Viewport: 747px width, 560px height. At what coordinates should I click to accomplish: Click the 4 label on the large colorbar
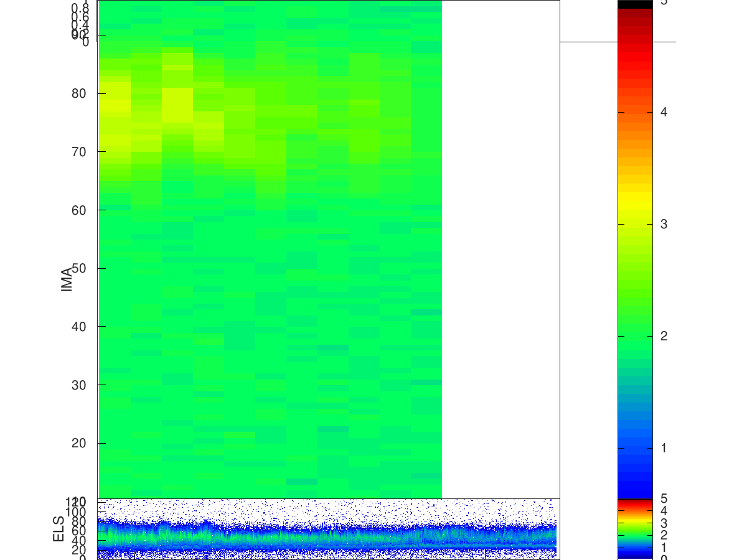tap(664, 112)
